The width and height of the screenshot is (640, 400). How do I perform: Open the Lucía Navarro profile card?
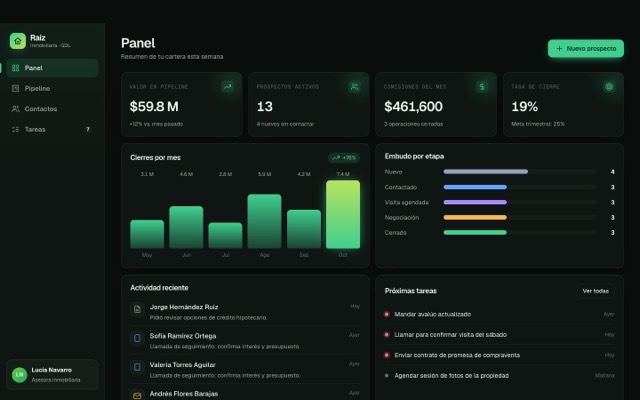(52, 375)
